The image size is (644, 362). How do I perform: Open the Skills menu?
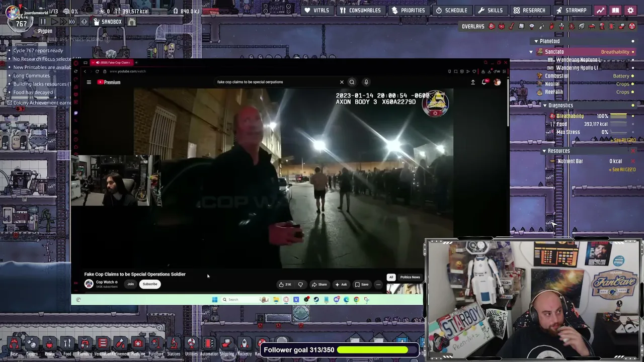490,10
